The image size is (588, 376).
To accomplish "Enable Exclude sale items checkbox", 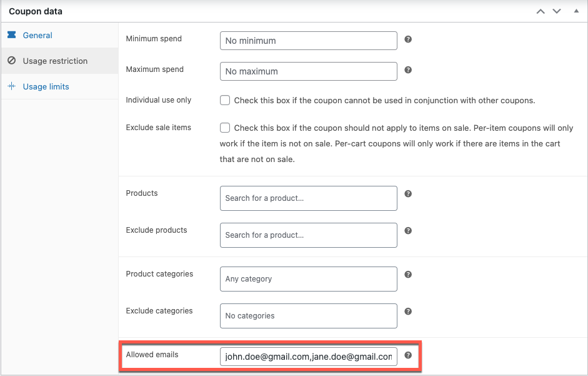I will 224,128.
